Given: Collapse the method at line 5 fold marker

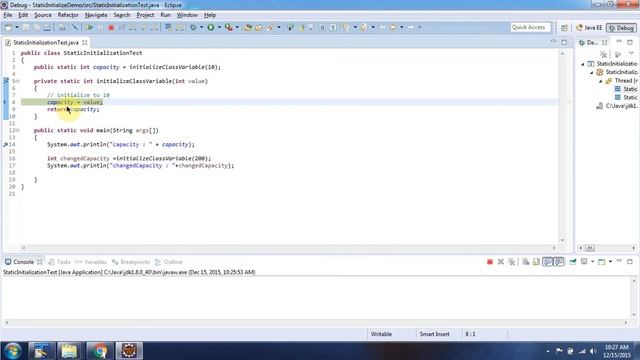Looking at the screenshot, I should coord(18,81).
